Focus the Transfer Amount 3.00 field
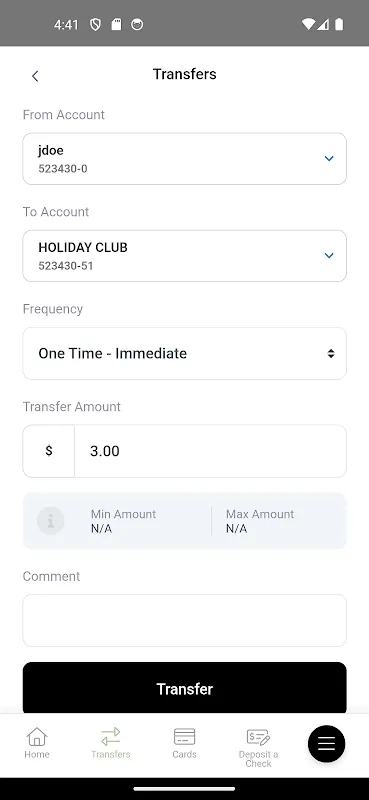 tap(210, 451)
